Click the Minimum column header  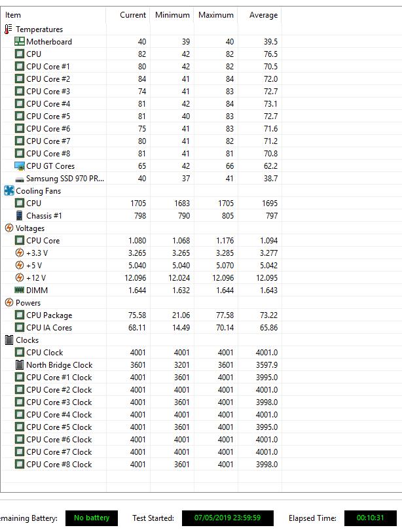172,15
